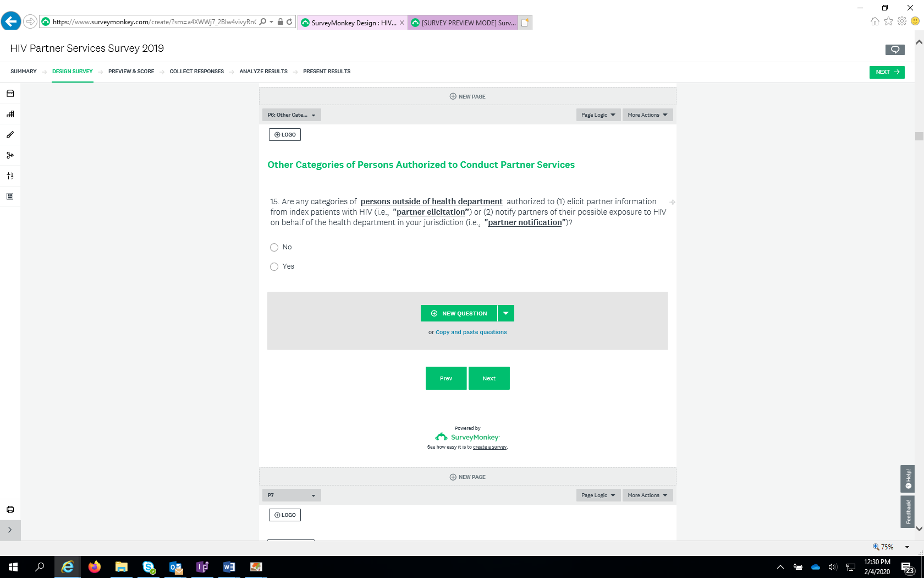The height and width of the screenshot is (578, 924).
Task: Open Page Logic dropdown for page P6
Action: (x=598, y=115)
